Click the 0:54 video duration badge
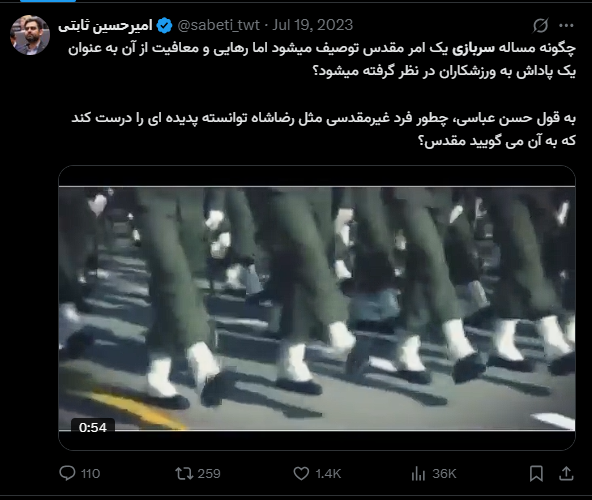This screenshot has height=500, width=592. click(x=93, y=427)
